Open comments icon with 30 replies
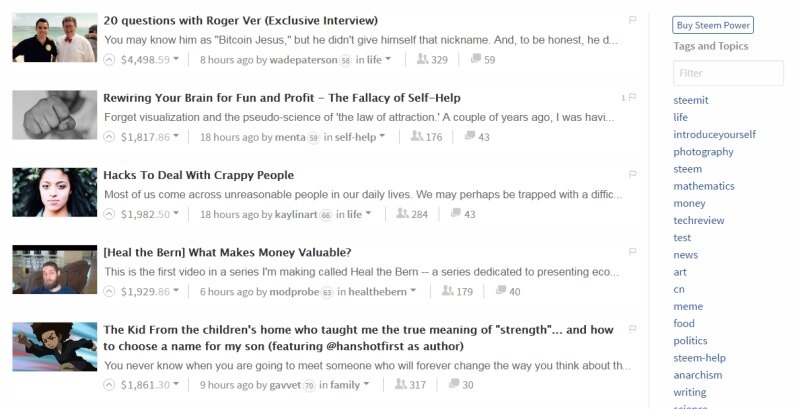 point(455,385)
